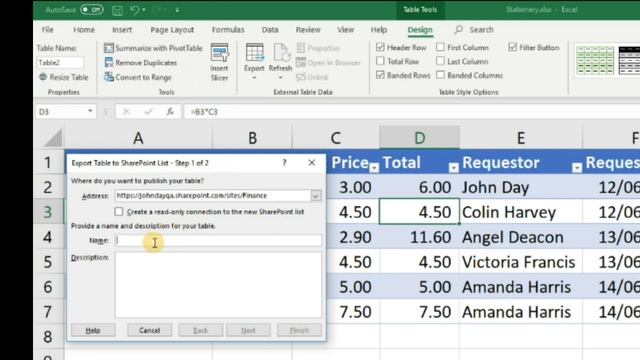Screen dimensions: 640x360
Task: Switch to the Data tab
Action: pyautogui.click(x=270, y=29)
